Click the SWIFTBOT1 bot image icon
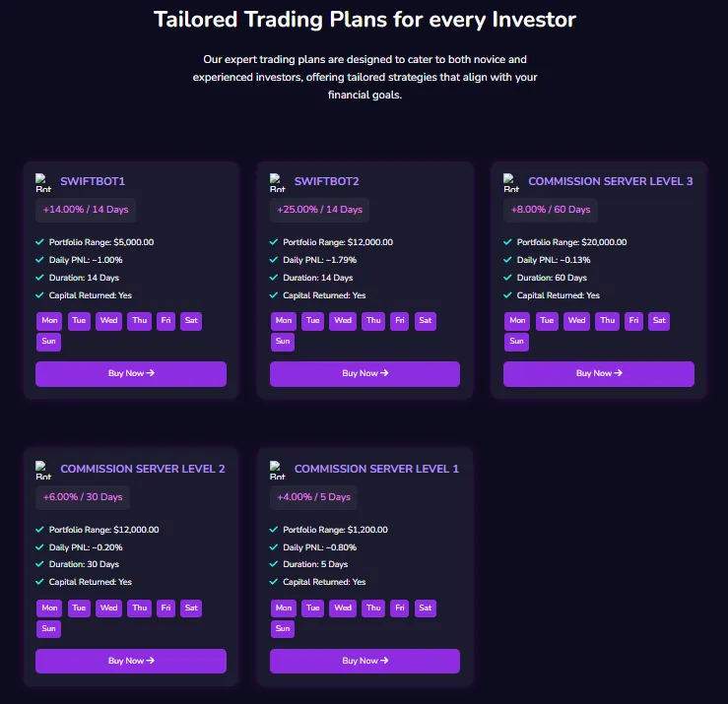728x704 pixels. coord(43,182)
